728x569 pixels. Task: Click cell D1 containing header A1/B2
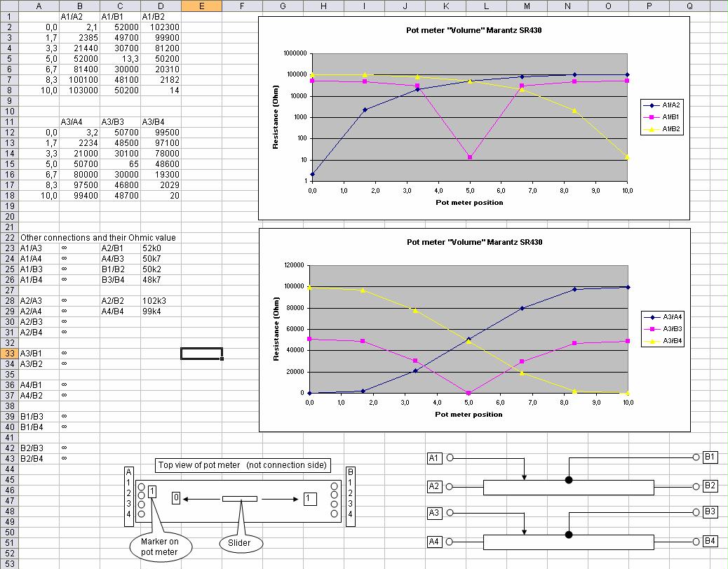(161, 17)
